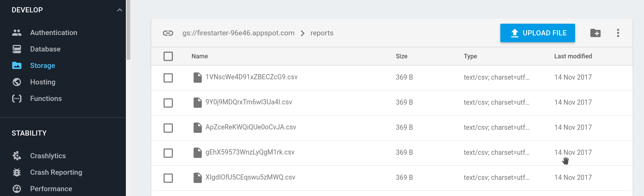Open Storage in the sidebar menu

[43, 66]
